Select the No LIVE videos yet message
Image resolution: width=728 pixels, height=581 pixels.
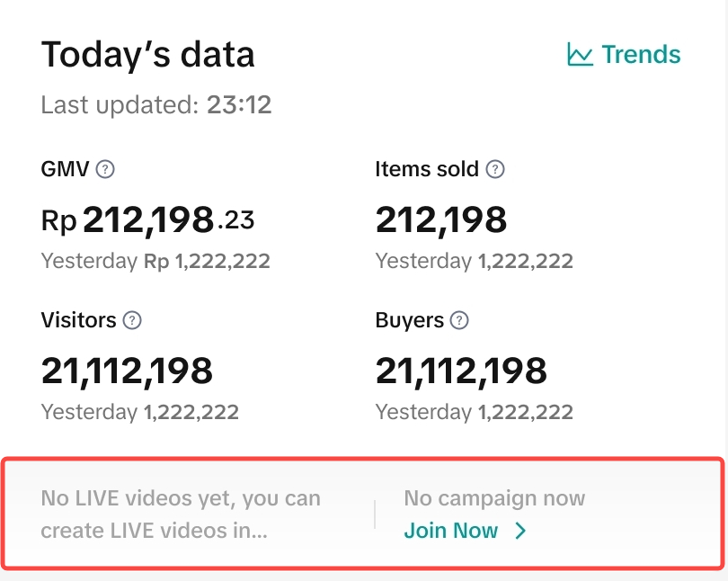tap(181, 514)
